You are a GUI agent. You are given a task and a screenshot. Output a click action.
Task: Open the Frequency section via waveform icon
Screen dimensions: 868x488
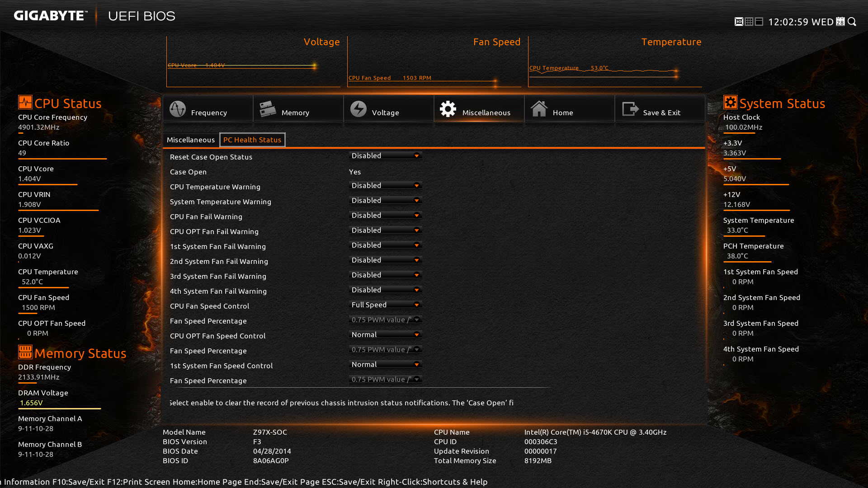pos(178,109)
